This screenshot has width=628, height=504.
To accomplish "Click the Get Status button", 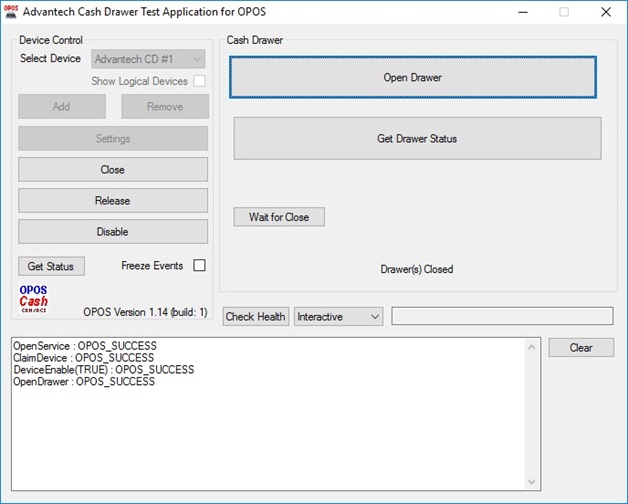I will 51,266.
